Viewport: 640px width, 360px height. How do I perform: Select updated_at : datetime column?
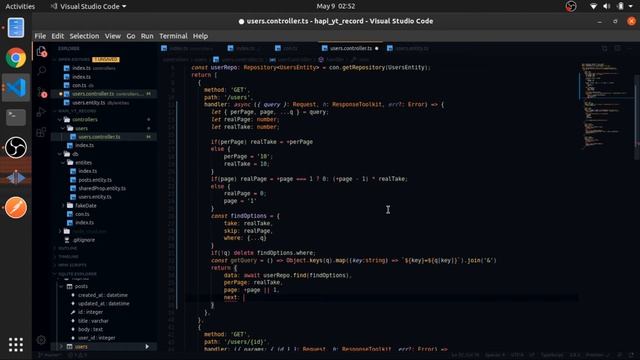click(x=104, y=304)
